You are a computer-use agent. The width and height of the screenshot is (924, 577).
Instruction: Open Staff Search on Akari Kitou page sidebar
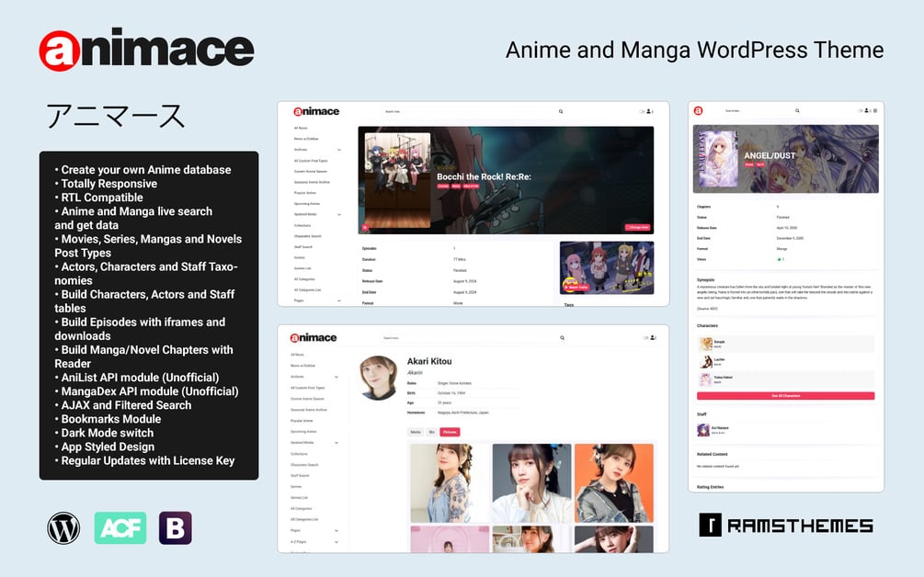(300, 476)
